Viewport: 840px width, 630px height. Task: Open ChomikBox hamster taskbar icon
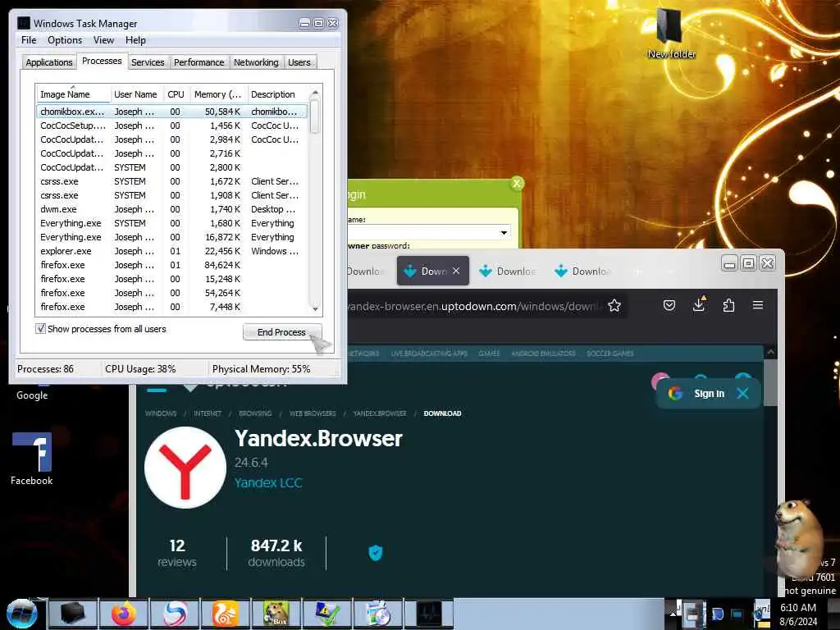[276, 614]
